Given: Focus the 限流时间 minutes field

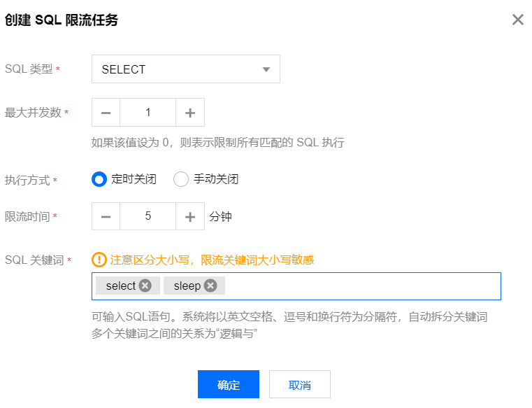Looking at the screenshot, I should coord(148,217).
